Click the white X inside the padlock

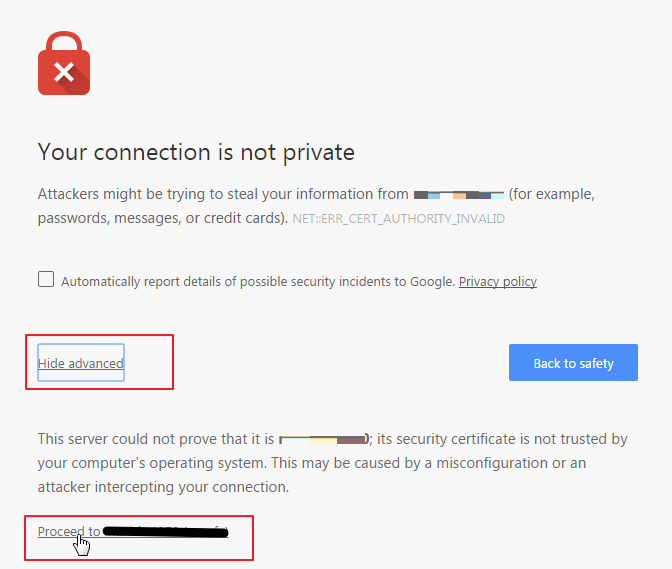tap(64, 72)
